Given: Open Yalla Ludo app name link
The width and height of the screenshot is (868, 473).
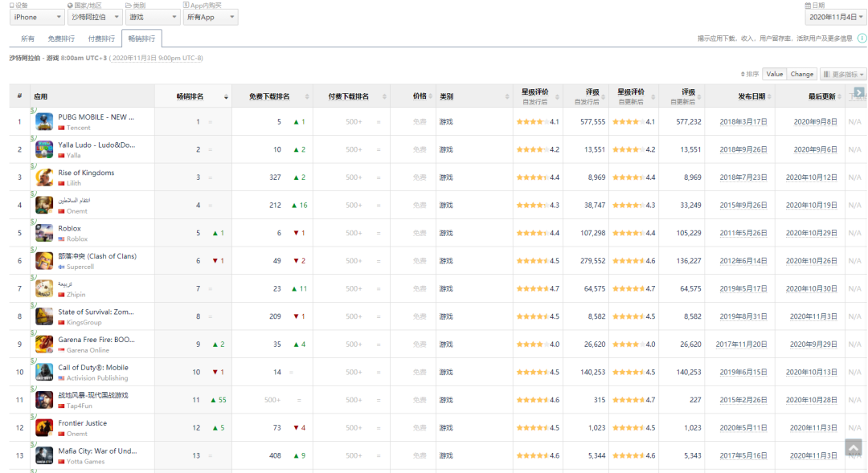Looking at the screenshot, I should tap(96, 145).
